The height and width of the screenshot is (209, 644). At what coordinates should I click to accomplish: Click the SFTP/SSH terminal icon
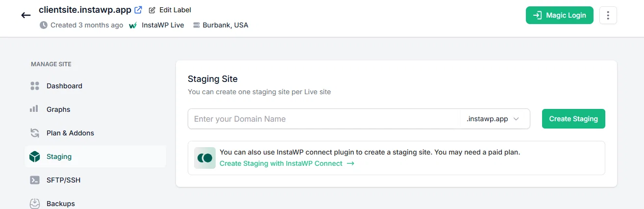[35, 180]
